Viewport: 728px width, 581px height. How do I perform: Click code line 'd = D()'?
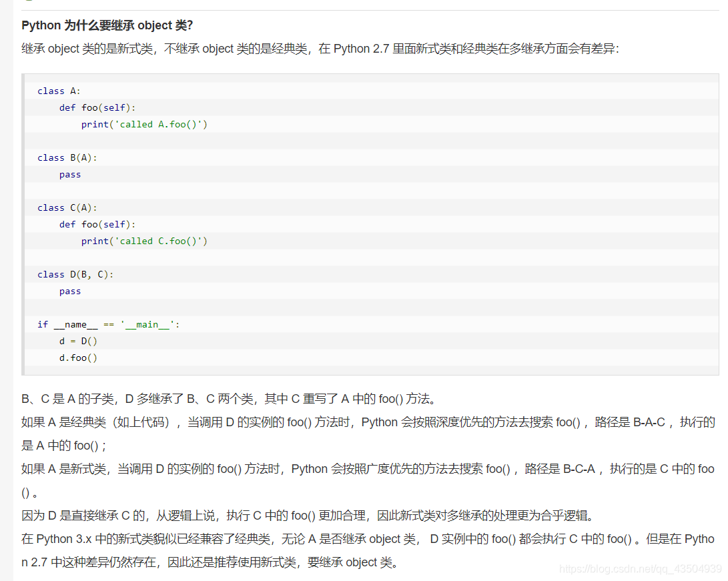79,341
